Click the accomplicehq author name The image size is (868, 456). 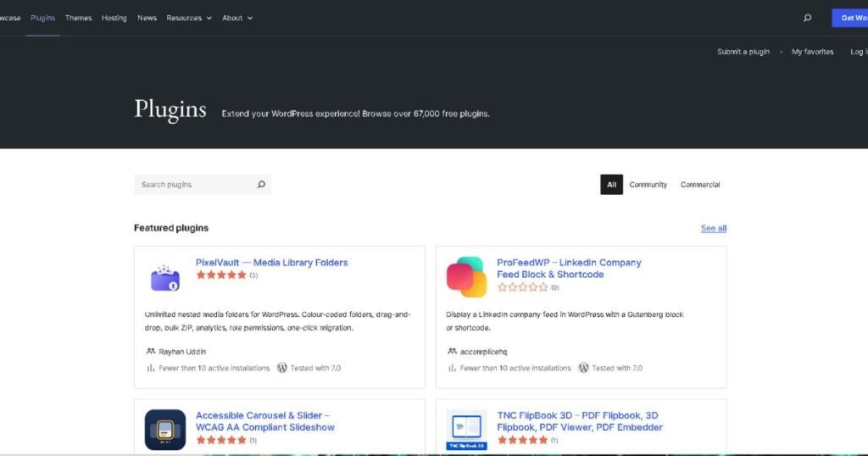point(483,352)
